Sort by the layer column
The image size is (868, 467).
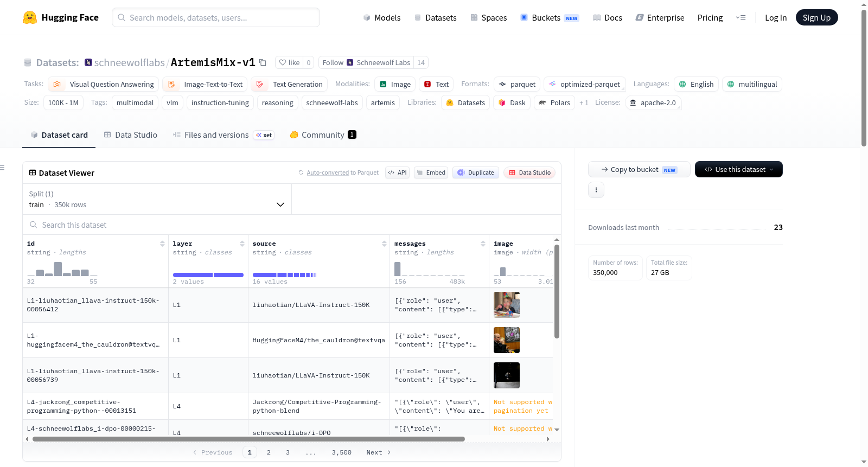point(242,244)
